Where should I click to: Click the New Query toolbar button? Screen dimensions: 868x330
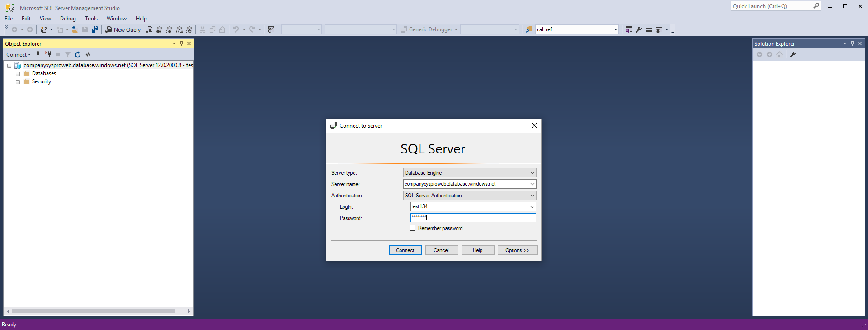[x=123, y=29]
